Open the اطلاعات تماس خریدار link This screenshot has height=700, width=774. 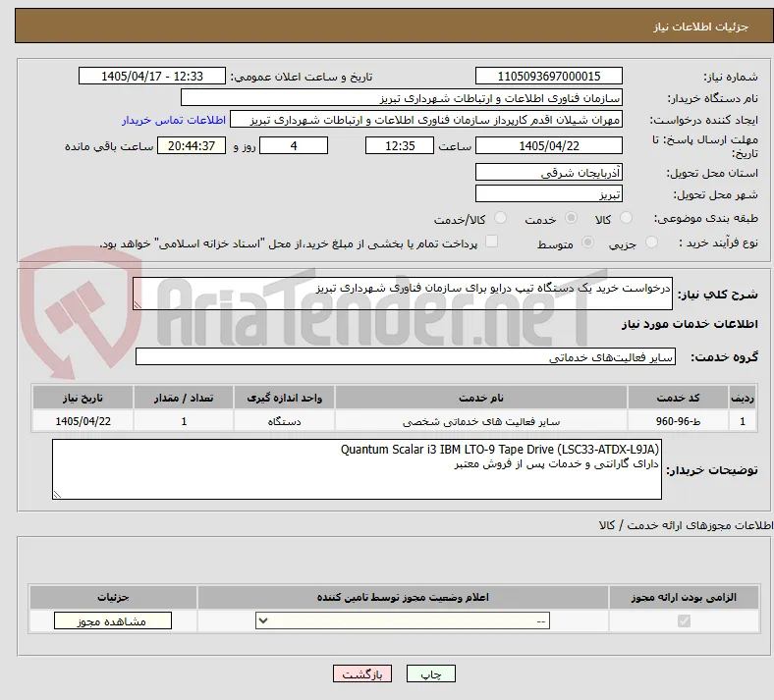coord(174,120)
